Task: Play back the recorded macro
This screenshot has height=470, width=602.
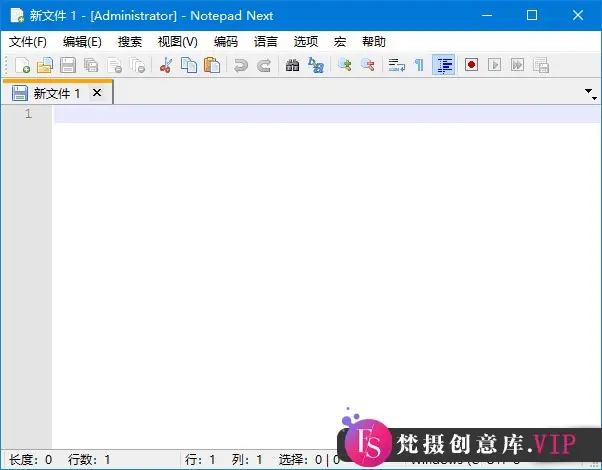Action: click(494, 65)
